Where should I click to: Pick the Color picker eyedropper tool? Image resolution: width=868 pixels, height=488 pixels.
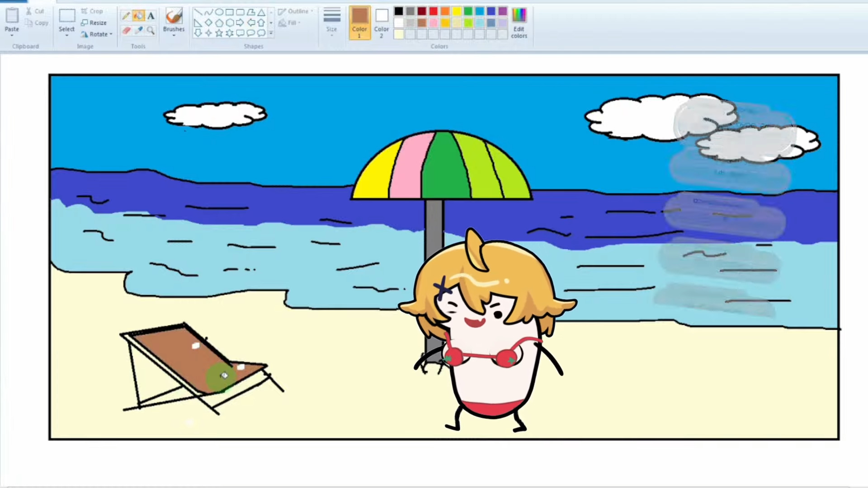138,30
